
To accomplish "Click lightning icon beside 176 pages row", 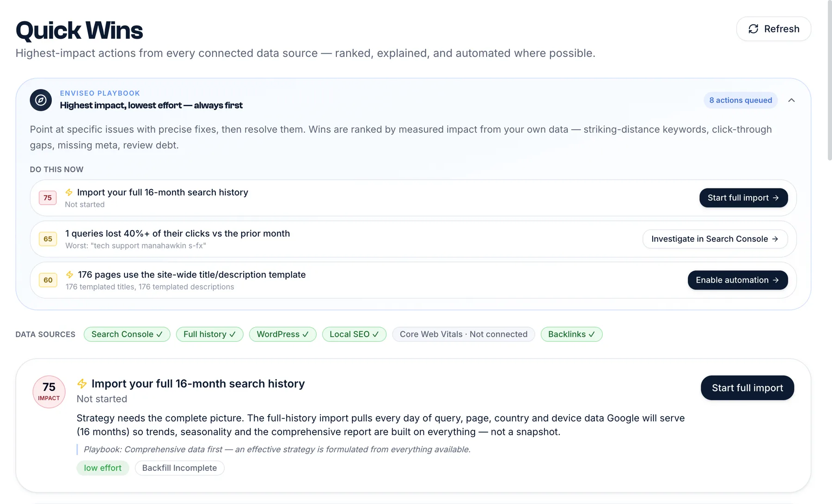I will pos(70,274).
